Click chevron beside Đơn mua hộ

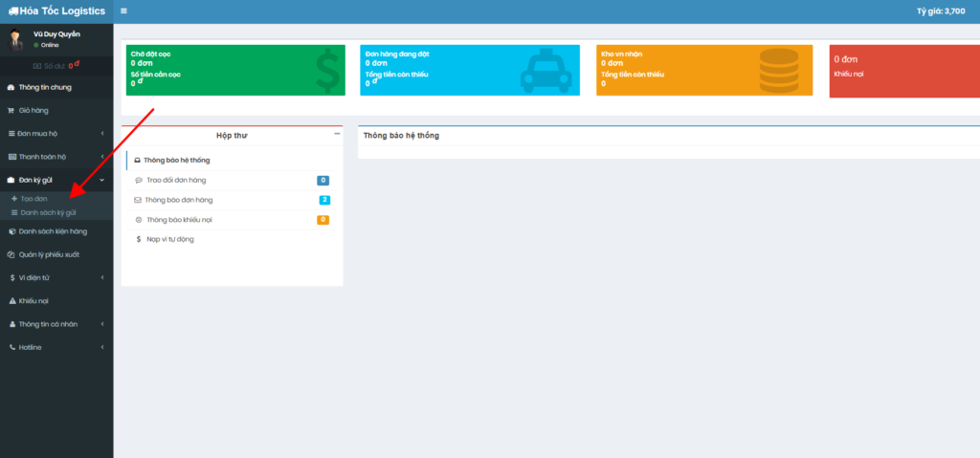point(101,134)
